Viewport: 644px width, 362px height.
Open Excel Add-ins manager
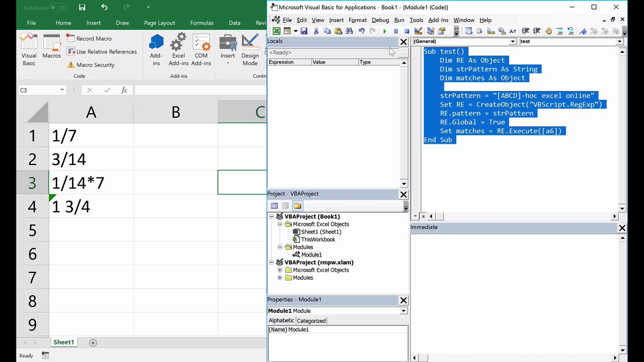coord(179,50)
